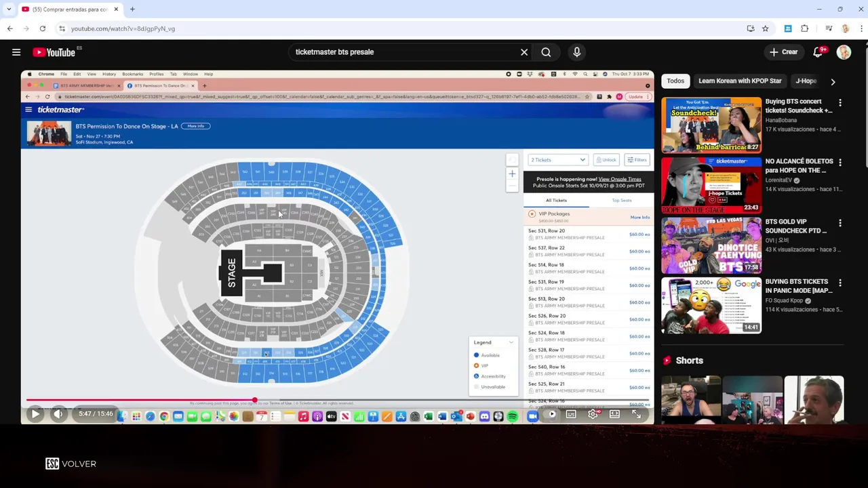
Task: Open the Buying BTS concert tickets Soundcheck thumbnail
Action: click(711, 125)
